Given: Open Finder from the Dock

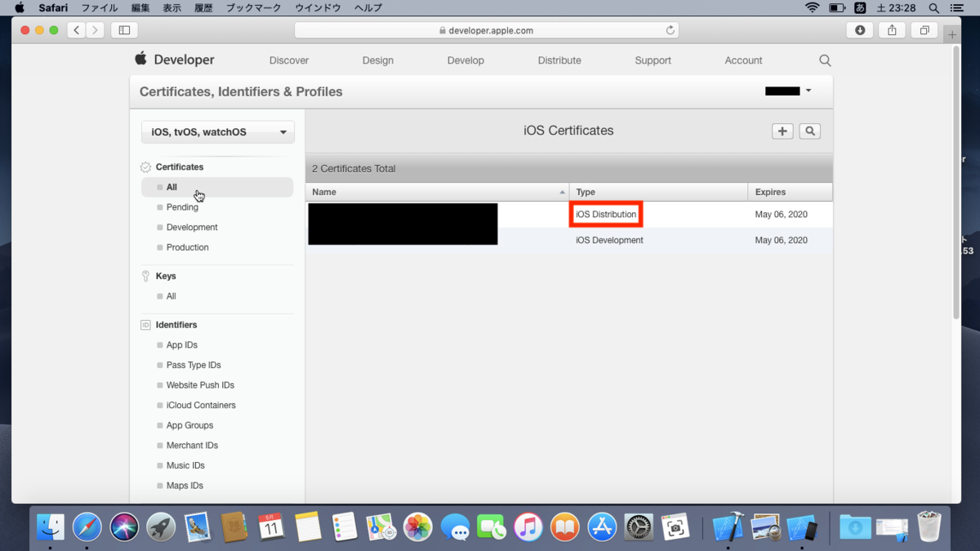Looking at the screenshot, I should click(51, 528).
